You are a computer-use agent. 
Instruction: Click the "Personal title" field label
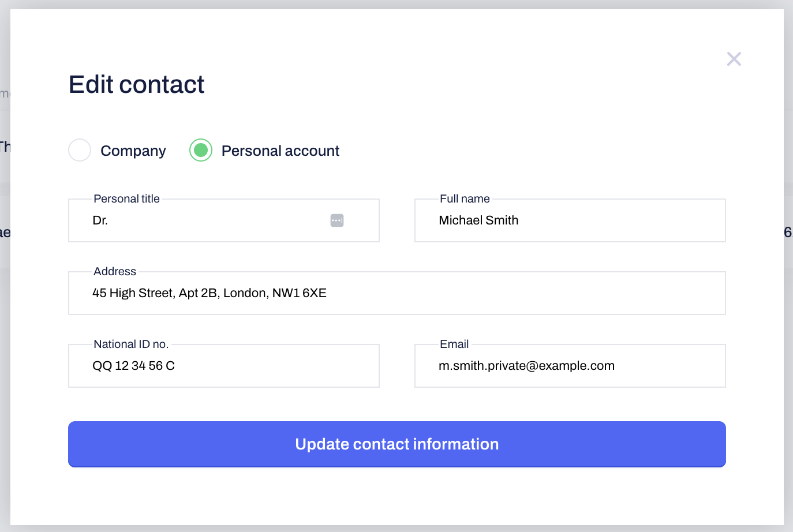pos(126,198)
